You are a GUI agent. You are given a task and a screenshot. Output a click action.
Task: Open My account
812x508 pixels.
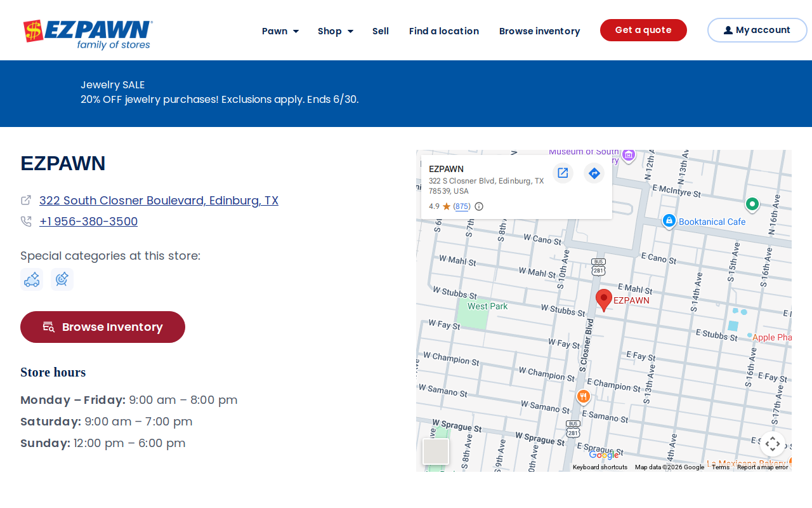click(757, 30)
